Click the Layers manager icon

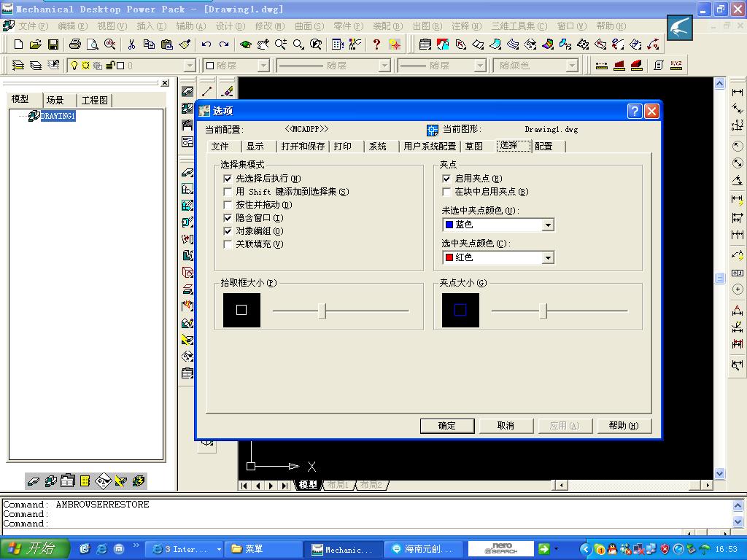coord(18,65)
